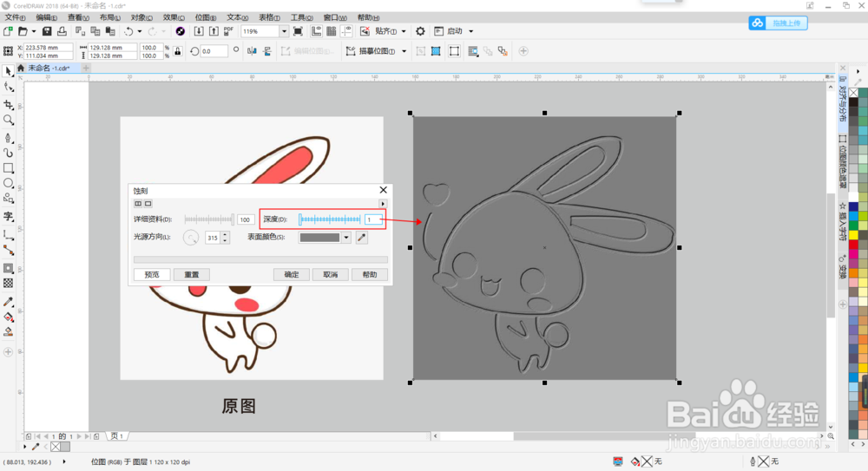Expand the undo history dropdown arrow

[x=140, y=31]
